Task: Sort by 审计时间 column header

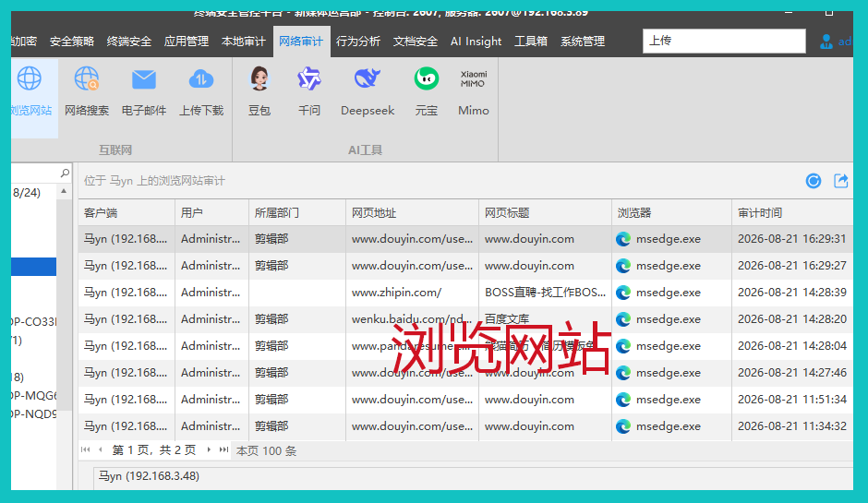Action: [792, 213]
